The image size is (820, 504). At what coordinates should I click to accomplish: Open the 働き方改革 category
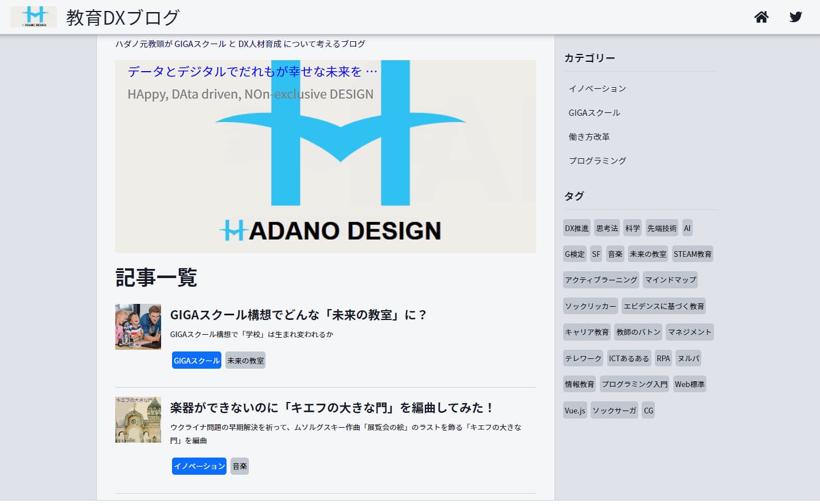tap(588, 136)
